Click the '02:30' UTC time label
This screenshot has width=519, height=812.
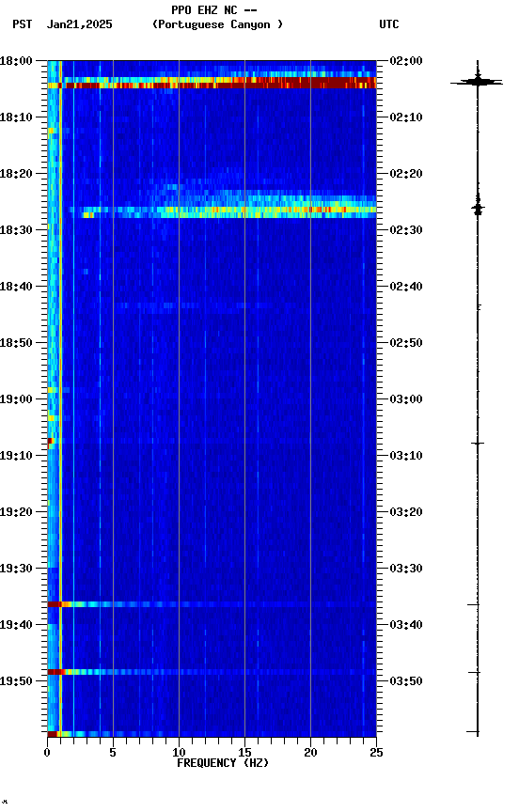(x=406, y=230)
